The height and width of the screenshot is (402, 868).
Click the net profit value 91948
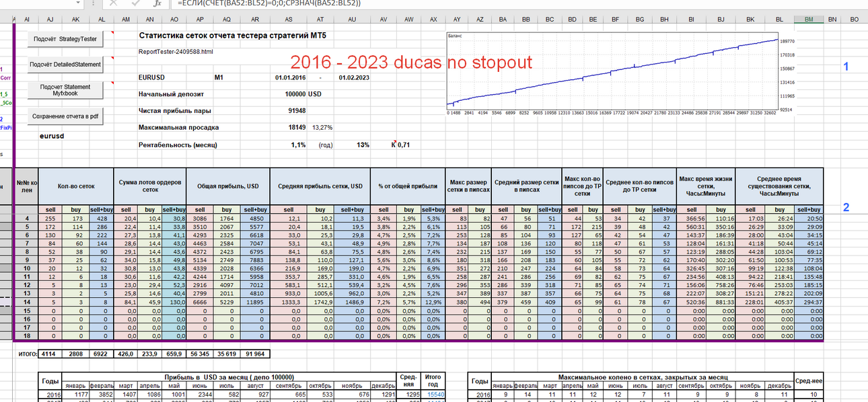[297, 110]
